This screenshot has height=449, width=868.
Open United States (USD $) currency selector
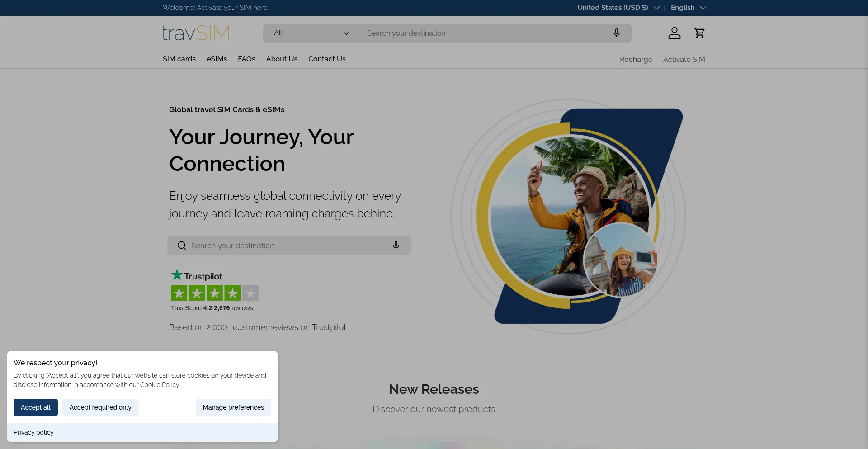[x=618, y=8]
